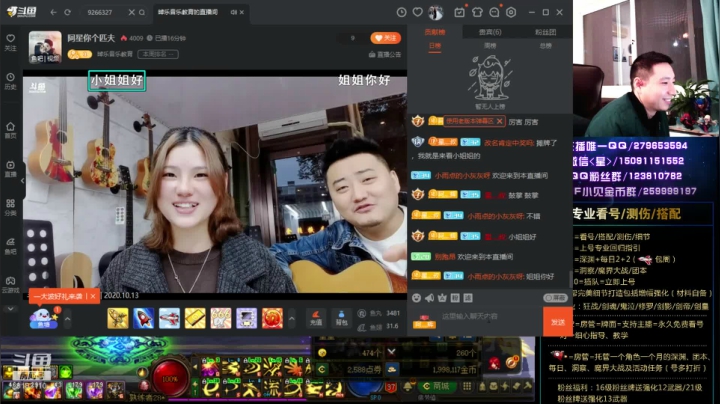The width and height of the screenshot is (720, 404).
Task: Close the 蝉乐音乐教育 live room tab
Action: pyautogui.click(x=242, y=12)
